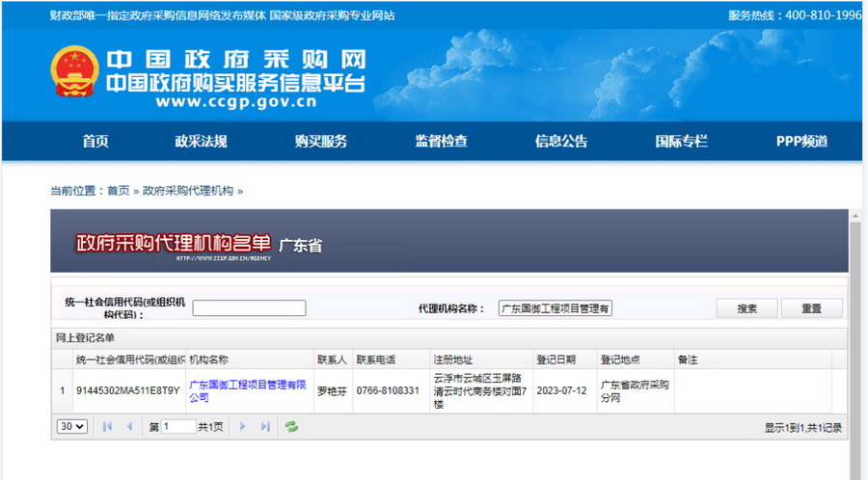This screenshot has width=868, height=480.
Task: Open the page size dropdown showing 30
Action: pos(72,426)
